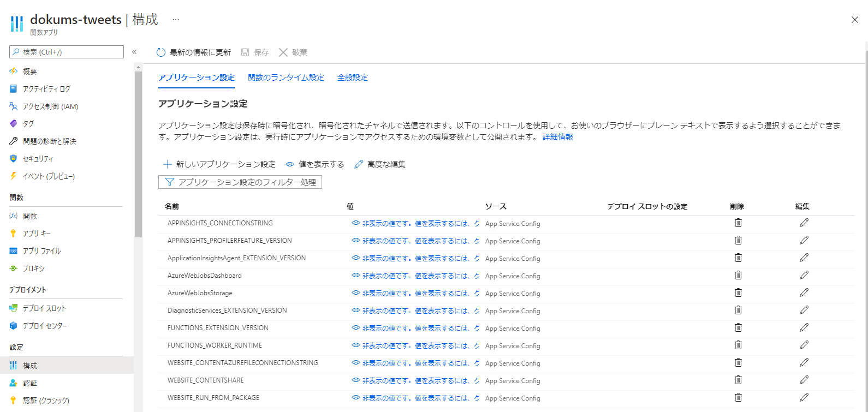Switch to 関数のランタイム設定 tab
Image resolution: width=868 pixels, height=412 pixels.
tap(286, 77)
